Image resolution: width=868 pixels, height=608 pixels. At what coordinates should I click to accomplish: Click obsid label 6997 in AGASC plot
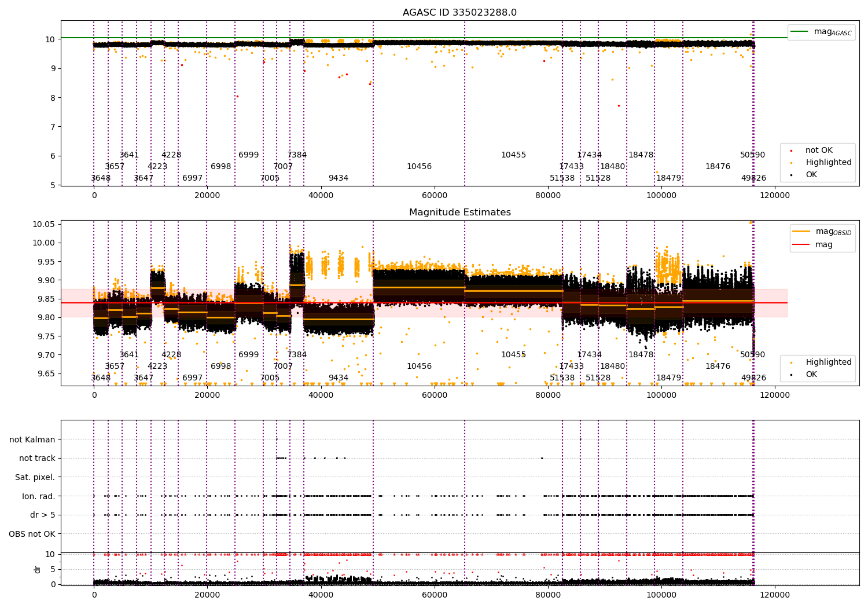[193, 178]
